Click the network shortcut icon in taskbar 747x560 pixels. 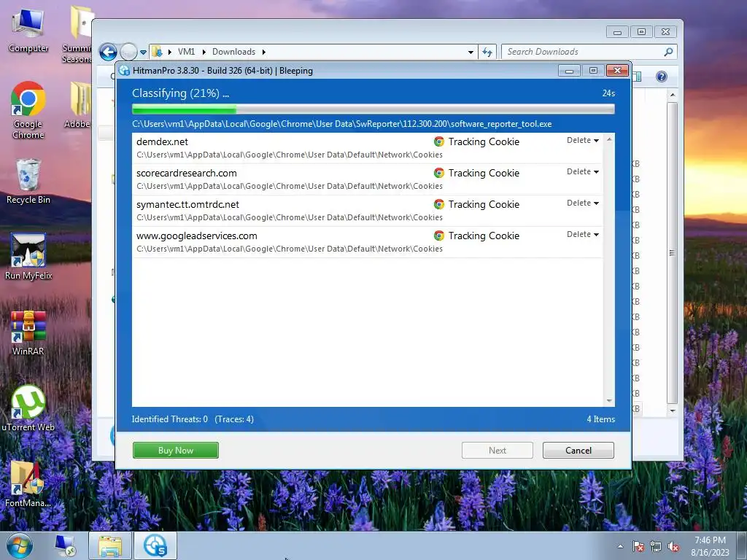pyautogui.click(x=65, y=545)
